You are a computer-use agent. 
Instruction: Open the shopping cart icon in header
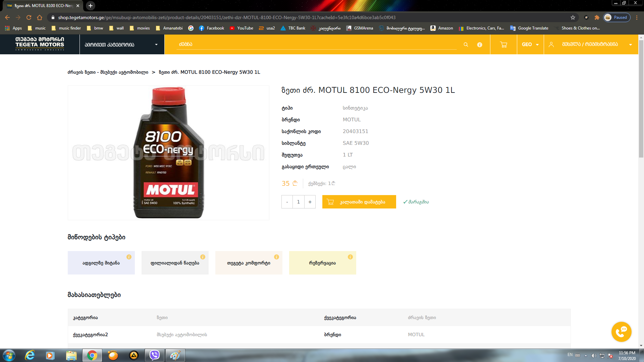(503, 45)
